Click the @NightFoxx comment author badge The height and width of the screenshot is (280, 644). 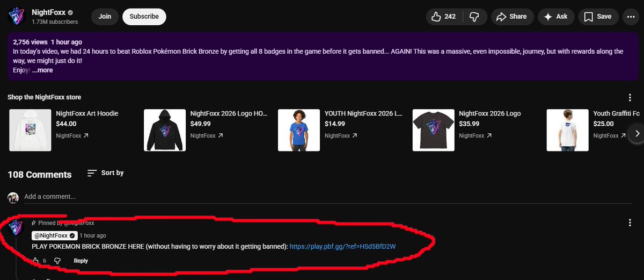pos(54,235)
